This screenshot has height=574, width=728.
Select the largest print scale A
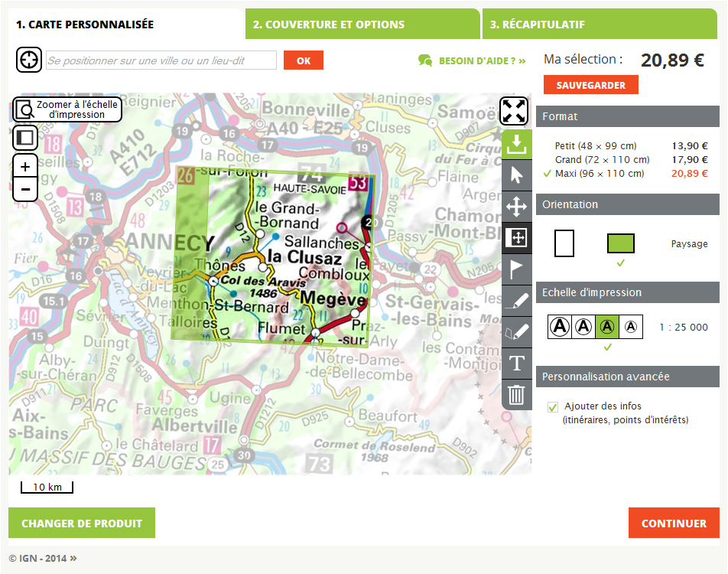[560, 327]
